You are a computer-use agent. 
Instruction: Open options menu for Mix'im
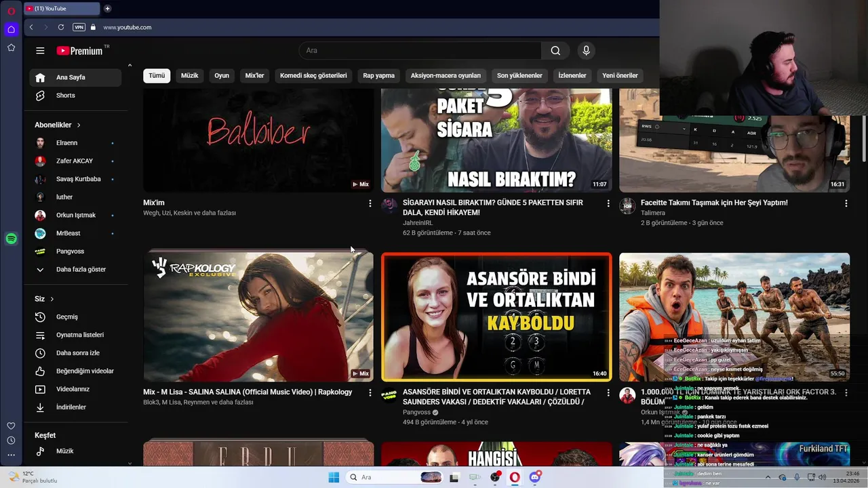pyautogui.click(x=370, y=203)
